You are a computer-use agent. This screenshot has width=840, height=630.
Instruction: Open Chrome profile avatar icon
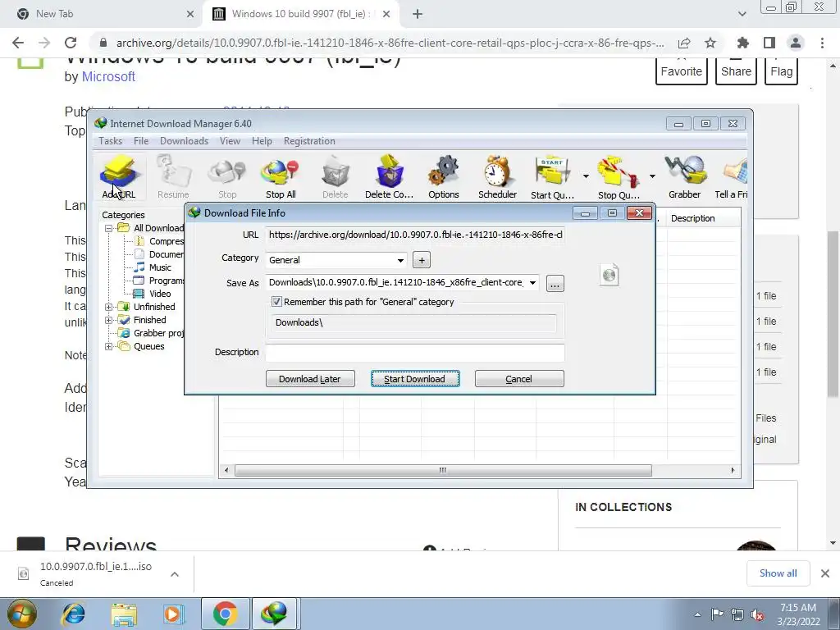[x=796, y=43]
